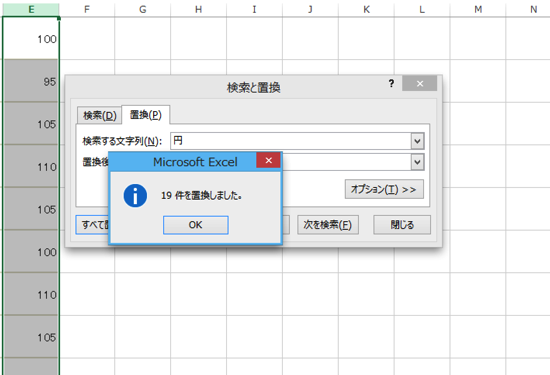Click the Microsoft Excel title bar text

tap(195, 162)
